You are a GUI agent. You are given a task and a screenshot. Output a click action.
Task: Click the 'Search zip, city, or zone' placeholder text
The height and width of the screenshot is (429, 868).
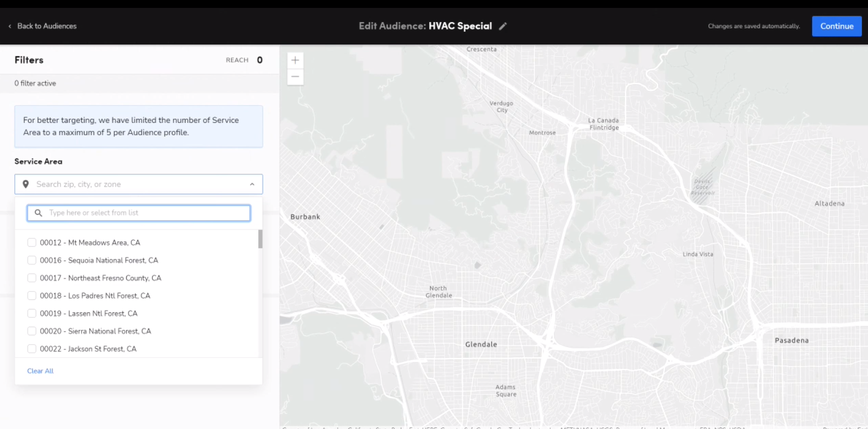(x=78, y=184)
